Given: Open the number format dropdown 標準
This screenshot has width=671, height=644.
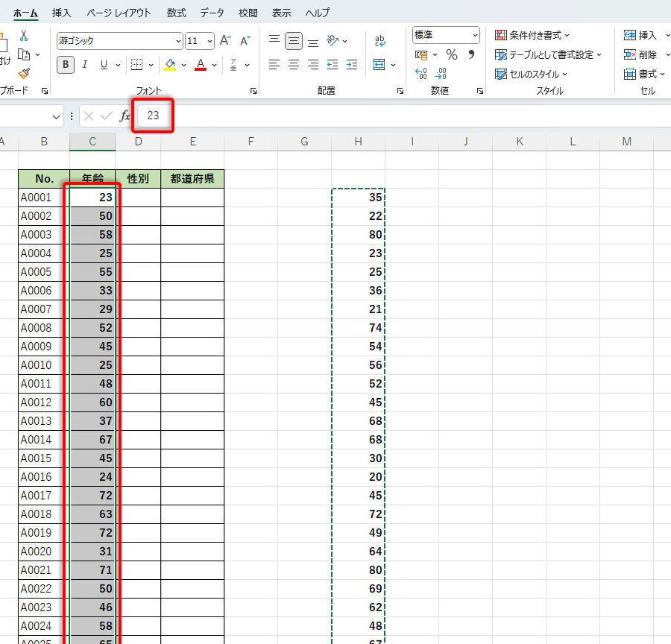Looking at the screenshot, I should click(x=475, y=35).
